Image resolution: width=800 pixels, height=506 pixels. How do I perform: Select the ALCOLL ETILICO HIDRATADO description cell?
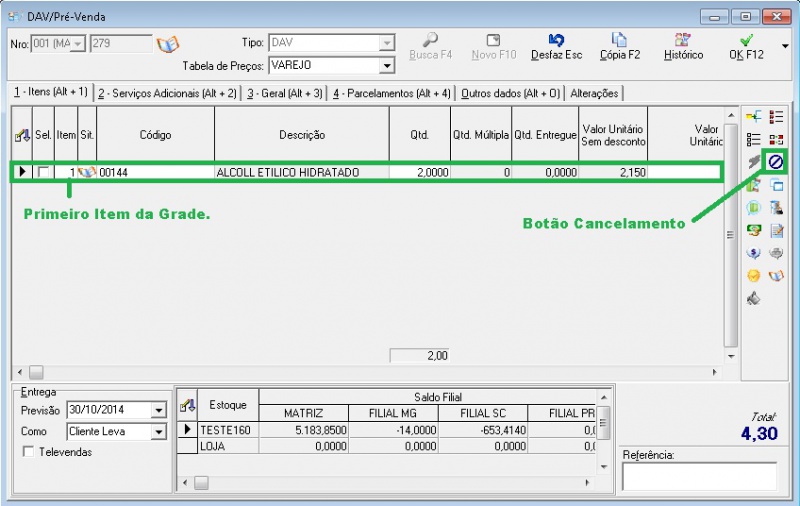coord(302,172)
